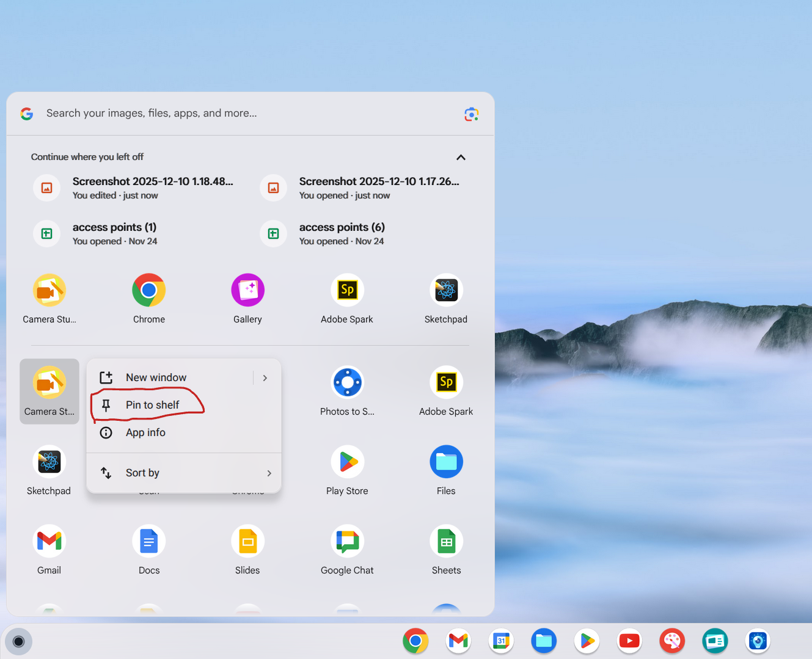The height and width of the screenshot is (659, 812).
Task: Select Pin to shelf menu option
Action: 153,405
